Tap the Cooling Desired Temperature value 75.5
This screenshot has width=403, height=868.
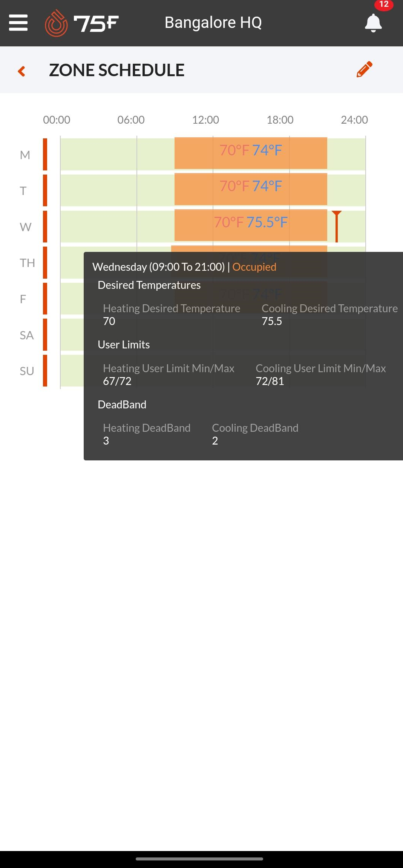pos(272,321)
